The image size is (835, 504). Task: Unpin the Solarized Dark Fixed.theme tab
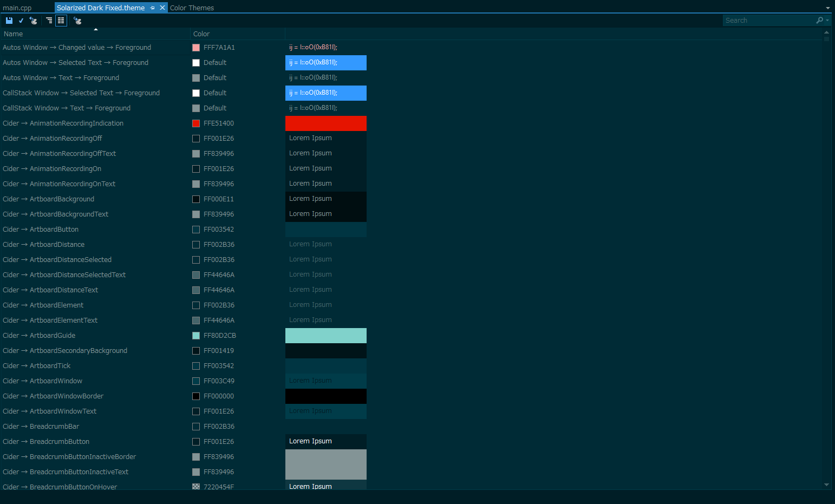tap(152, 8)
